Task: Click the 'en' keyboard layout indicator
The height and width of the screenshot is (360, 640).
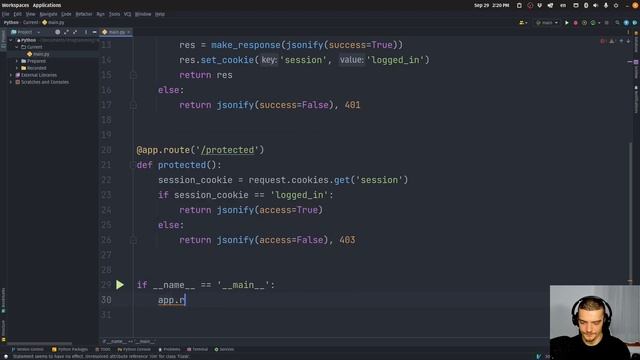Action: (563, 5)
